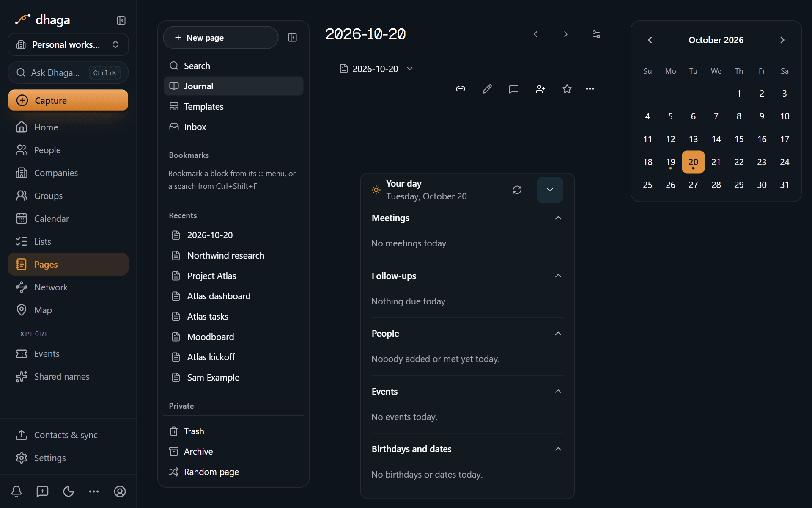Open the comments icon

pyautogui.click(x=514, y=89)
